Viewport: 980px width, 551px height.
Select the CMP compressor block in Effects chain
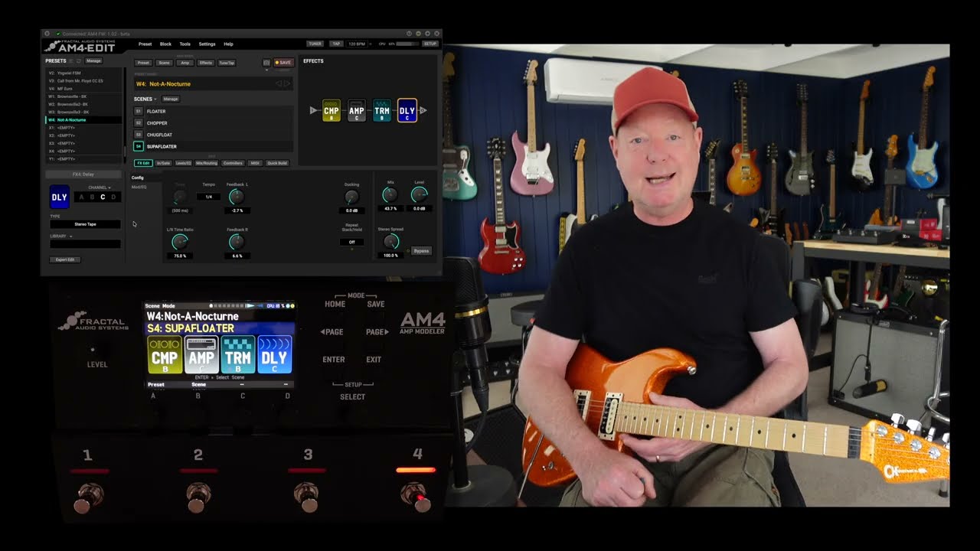coord(332,110)
